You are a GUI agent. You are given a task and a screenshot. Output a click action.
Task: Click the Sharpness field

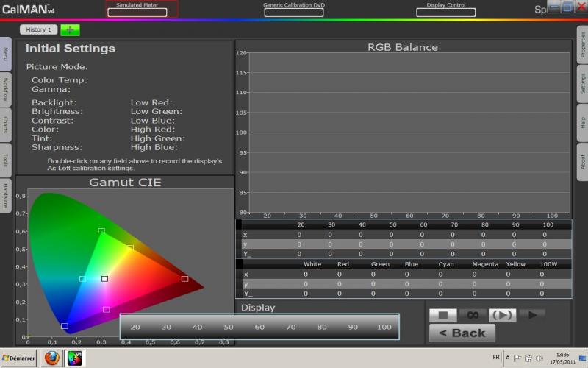coord(57,147)
